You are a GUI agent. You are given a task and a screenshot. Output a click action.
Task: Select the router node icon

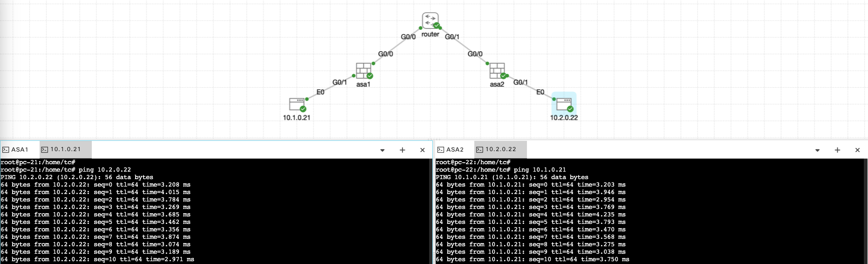point(430,21)
